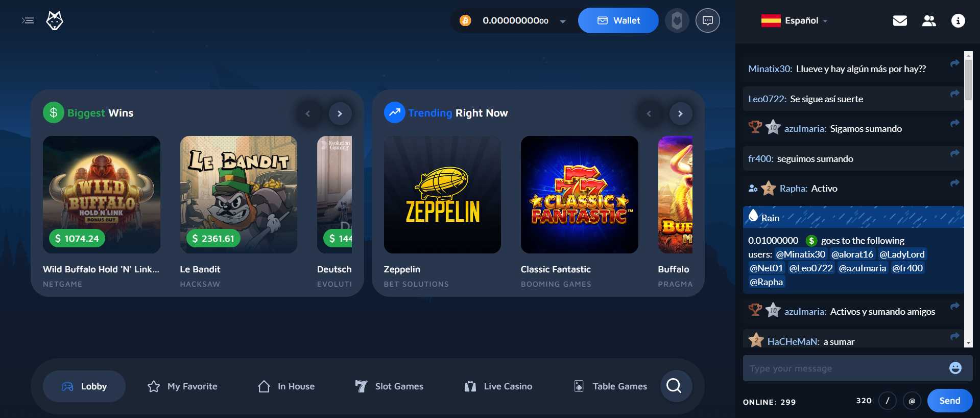Click the chat scrollbar down arrow
The height and width of the screenshot is (418, 980).
tap(968, 343)
